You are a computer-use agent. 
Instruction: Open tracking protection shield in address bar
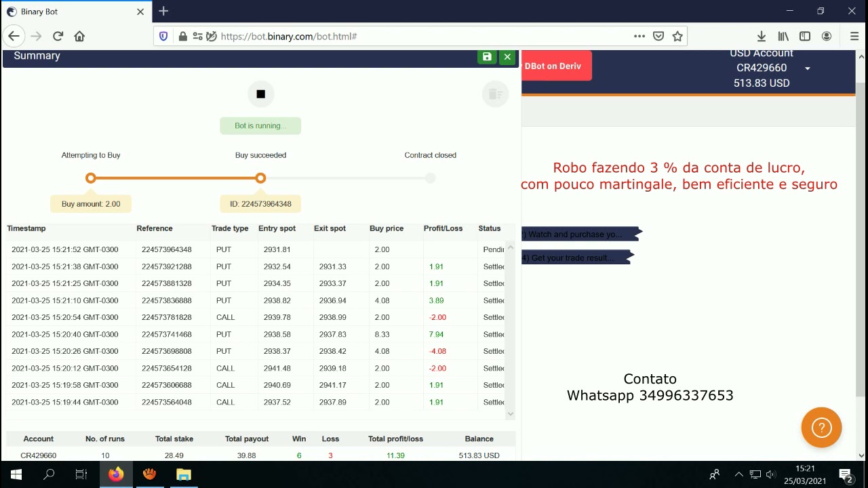point(163,37)
